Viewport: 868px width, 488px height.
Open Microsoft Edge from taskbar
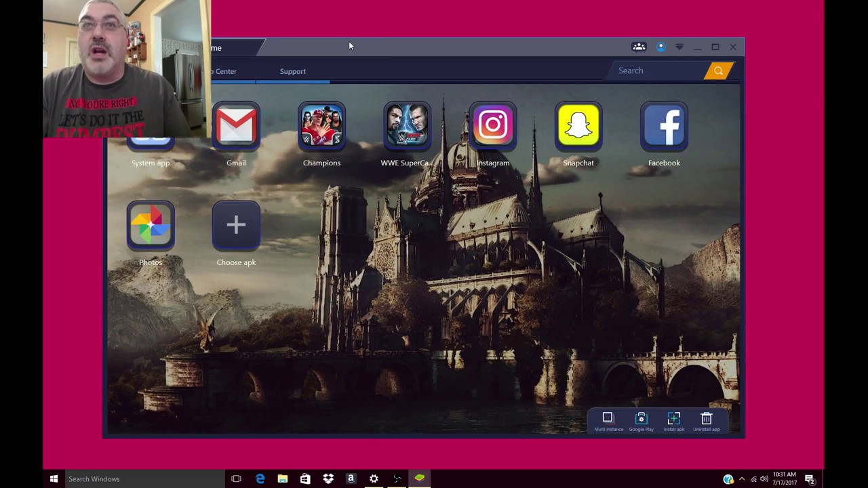260,479
